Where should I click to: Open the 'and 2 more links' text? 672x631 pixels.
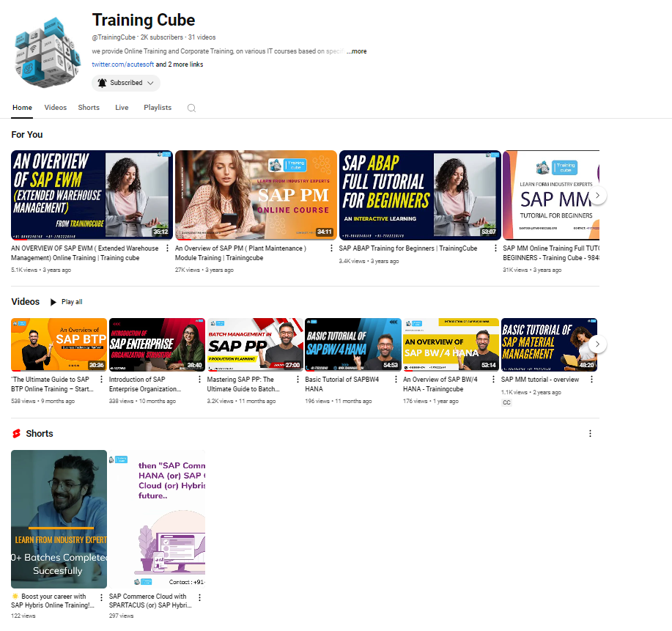180,64
